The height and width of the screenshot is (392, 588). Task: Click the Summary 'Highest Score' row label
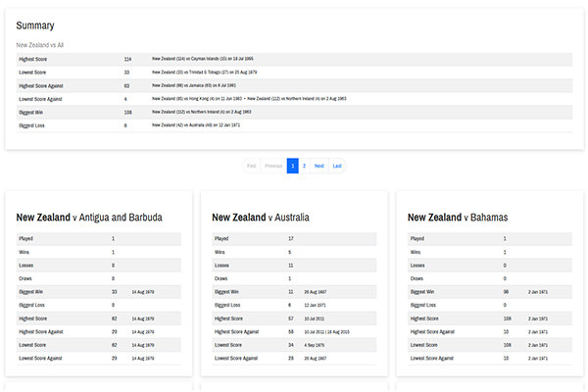pos(33,59)
